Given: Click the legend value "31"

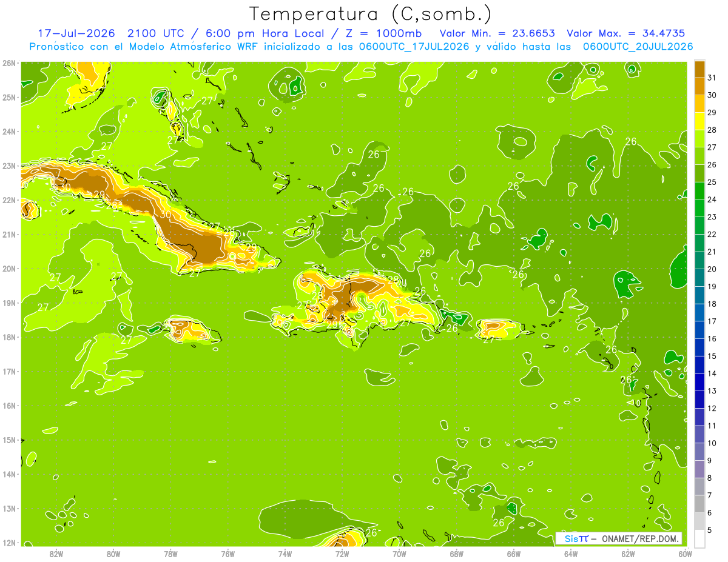Looking at the screenshot, I should click(712, 78).
